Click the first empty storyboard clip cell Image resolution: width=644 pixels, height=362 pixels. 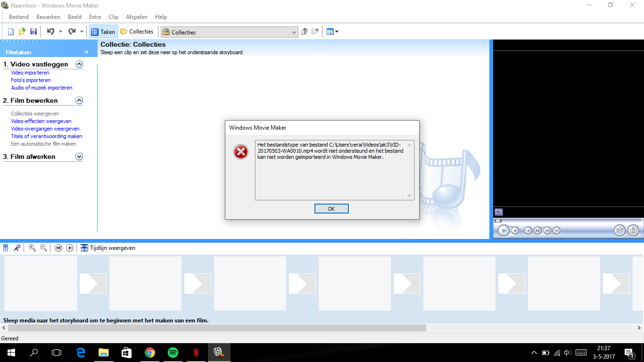(x=41, y=283)
